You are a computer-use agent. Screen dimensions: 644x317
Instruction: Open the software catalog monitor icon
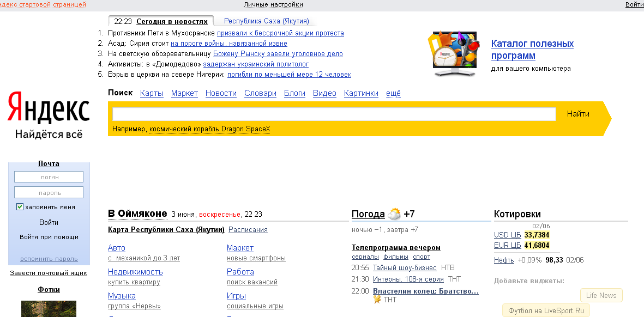tap(454, 53)
